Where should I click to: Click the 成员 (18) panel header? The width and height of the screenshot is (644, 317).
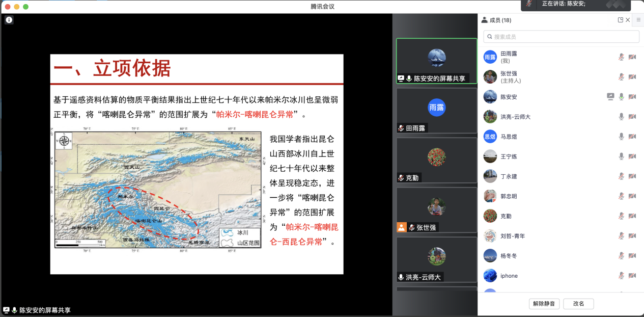click(500, 20)
